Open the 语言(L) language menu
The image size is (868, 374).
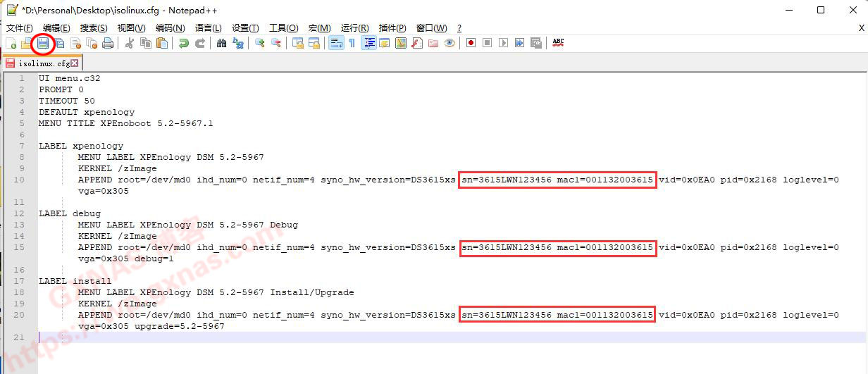point(208,28)
